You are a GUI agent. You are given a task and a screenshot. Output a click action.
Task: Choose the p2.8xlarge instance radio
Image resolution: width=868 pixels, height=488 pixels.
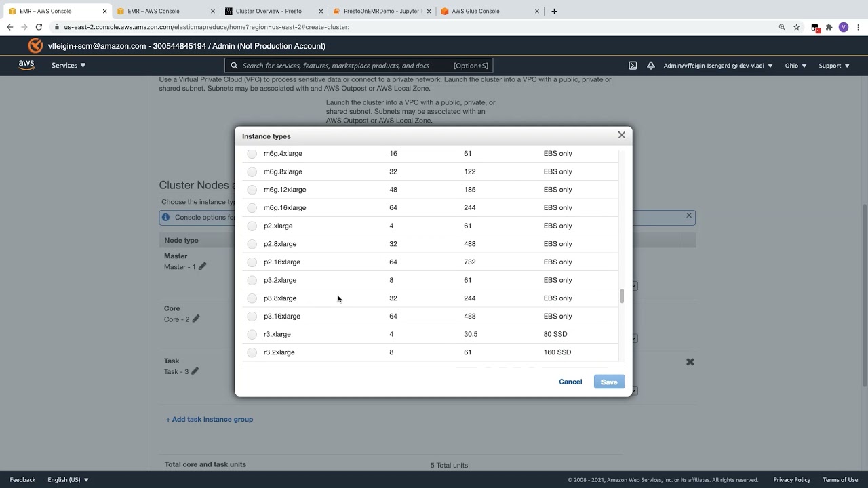(252, 244)
